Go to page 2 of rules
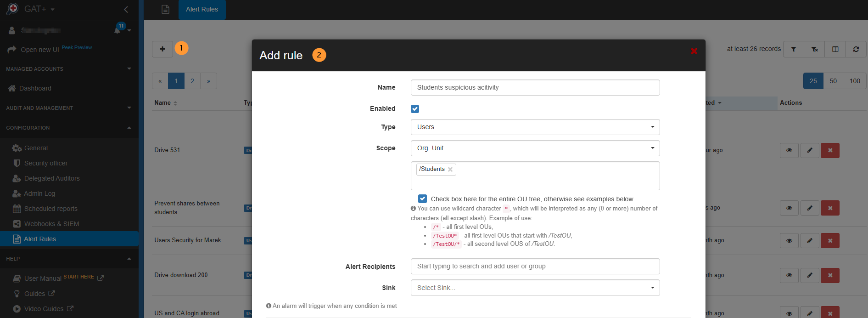Viewport: 868px width, 318px height. coord(192,81)
